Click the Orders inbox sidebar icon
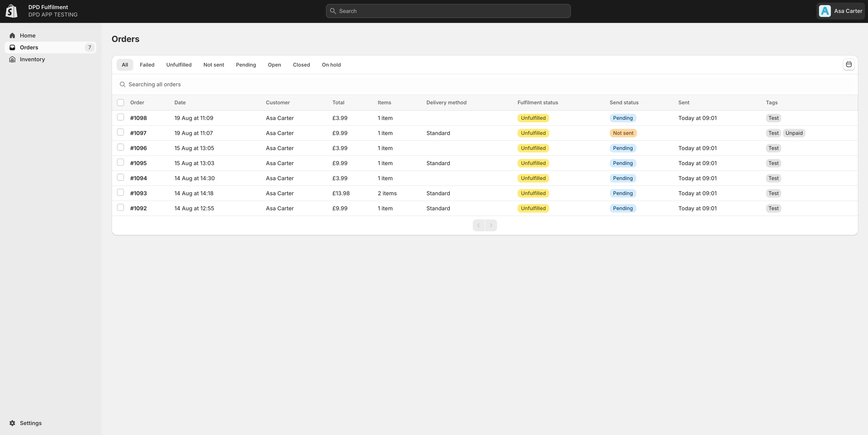868x435 pixels. (x=12, y=47)
